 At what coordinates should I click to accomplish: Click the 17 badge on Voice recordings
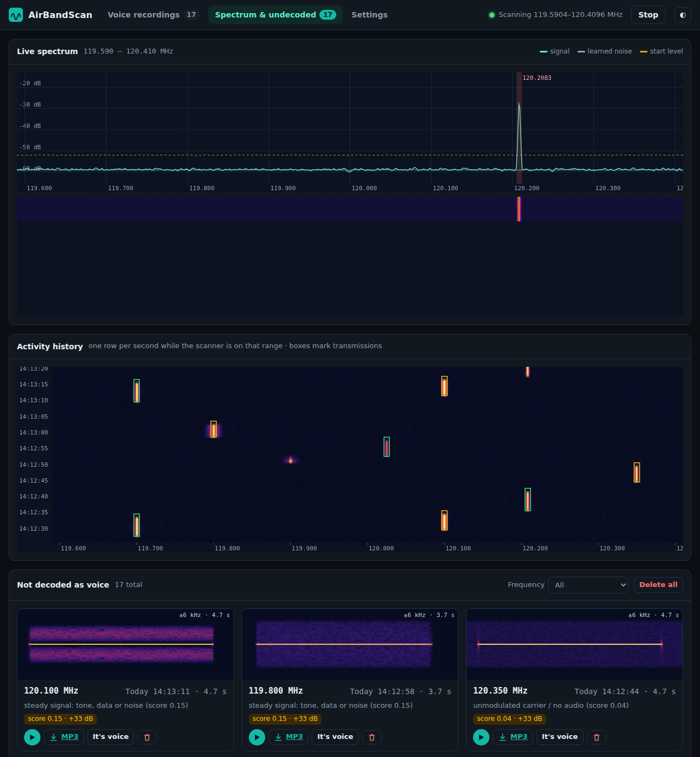pyautogui.click(x=191, y=15)
